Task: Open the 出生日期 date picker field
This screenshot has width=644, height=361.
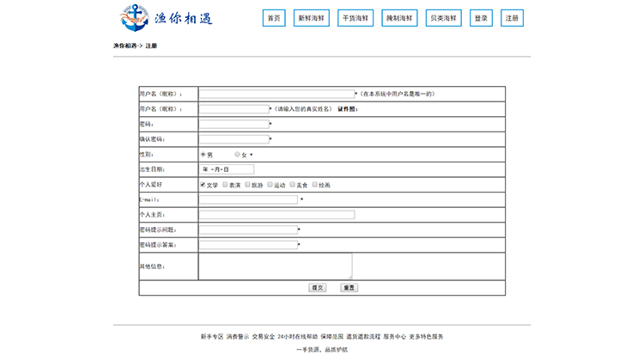Action: [x=227, y=169]
